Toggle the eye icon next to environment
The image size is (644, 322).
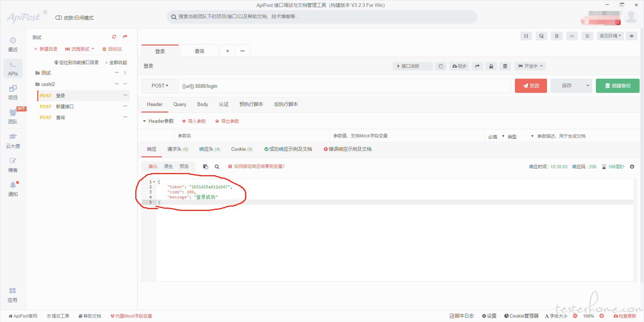[x=632, y=36]
